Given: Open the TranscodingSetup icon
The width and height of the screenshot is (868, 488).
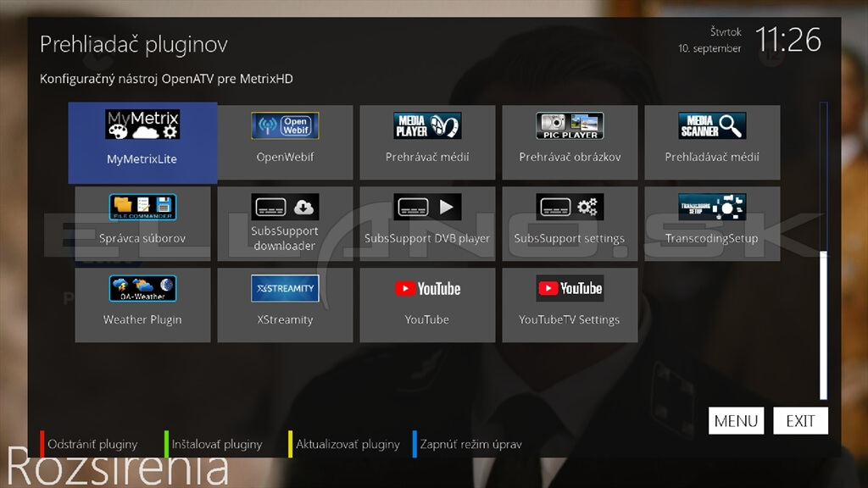Looking at the screenshot, I should point(712,207).
